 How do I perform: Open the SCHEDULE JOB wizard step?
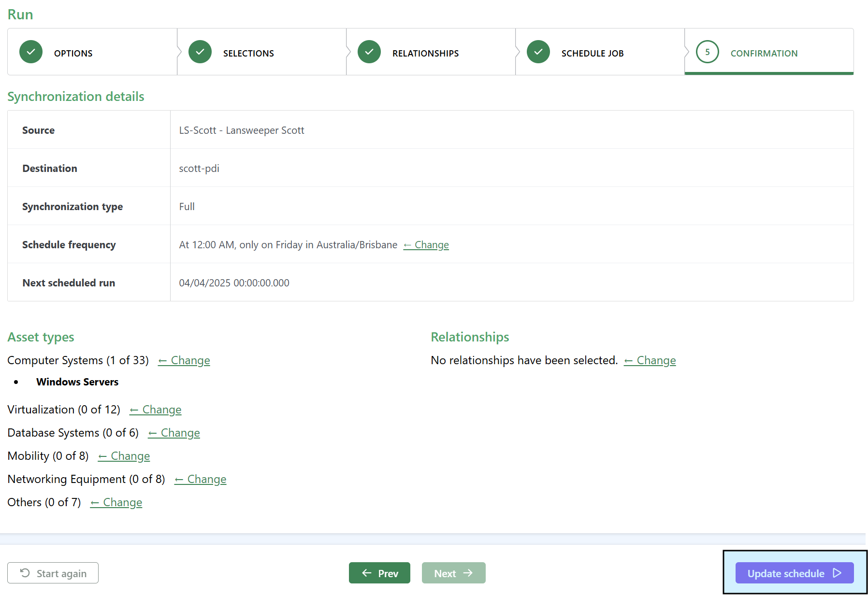coord(600,52)
